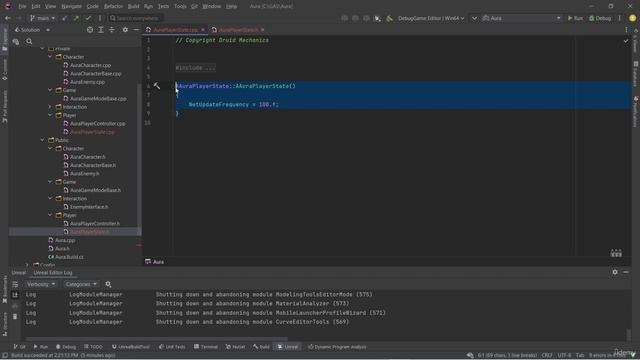Open the Unit Tests tool window
This screenshot has height=360, width=640.
(172, 347)
